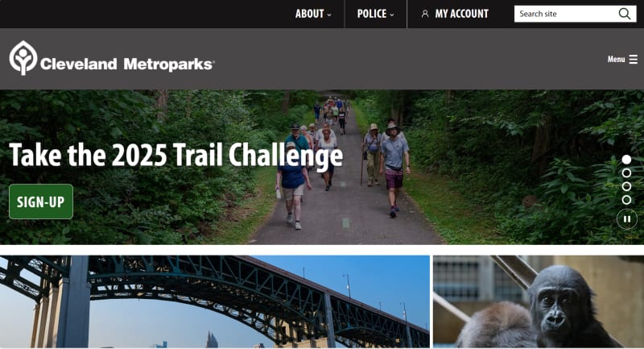
Task: Select the first slide indicator dot
Action: point(626,159)
